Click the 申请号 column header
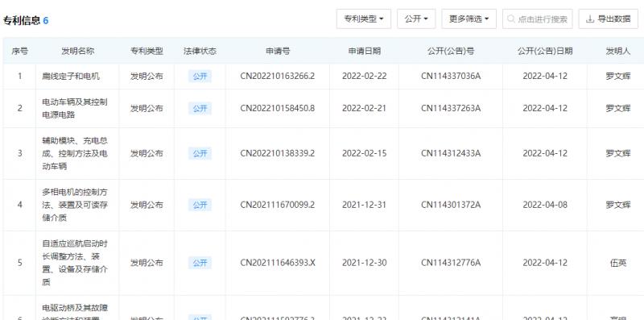The height and width of the screenshot is (320, 644). tap(278, 51)
